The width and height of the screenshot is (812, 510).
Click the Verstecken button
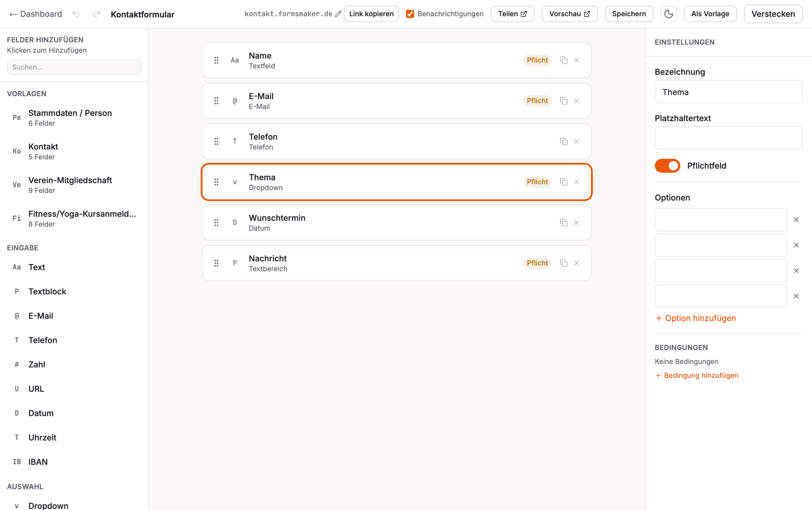pos(773,14)
